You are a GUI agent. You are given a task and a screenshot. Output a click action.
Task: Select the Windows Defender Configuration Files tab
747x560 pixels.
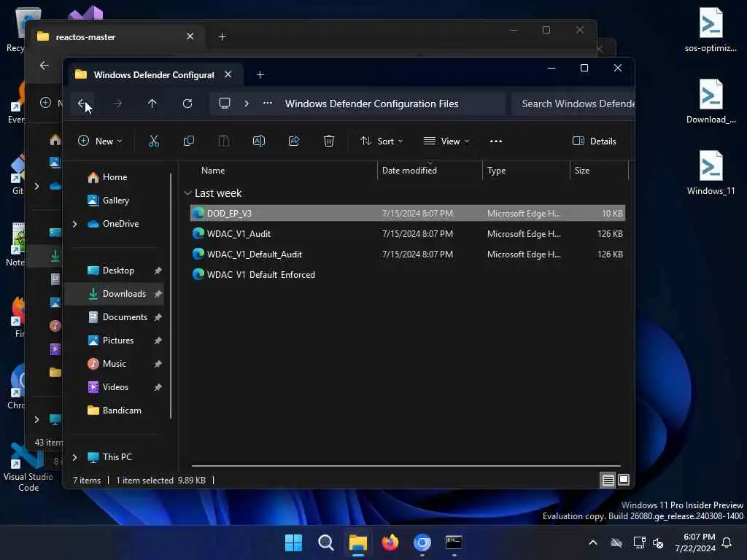pyautogui.click(x=153, y=75)
